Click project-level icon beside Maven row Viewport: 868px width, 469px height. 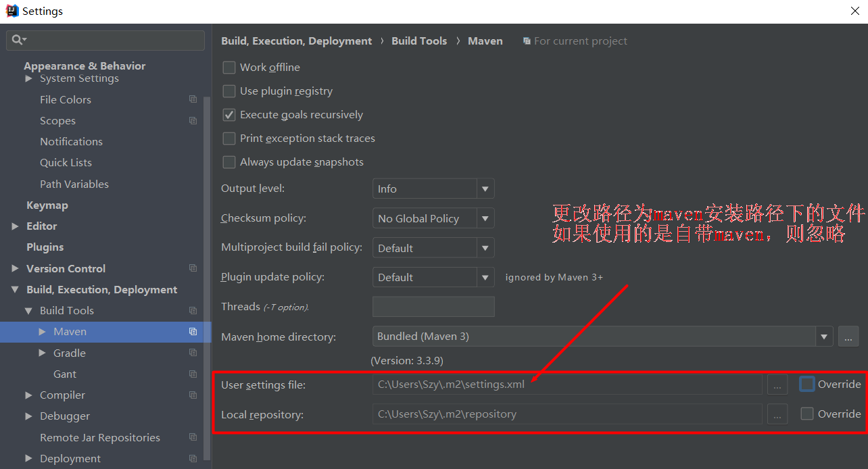[x=193, y=332]
